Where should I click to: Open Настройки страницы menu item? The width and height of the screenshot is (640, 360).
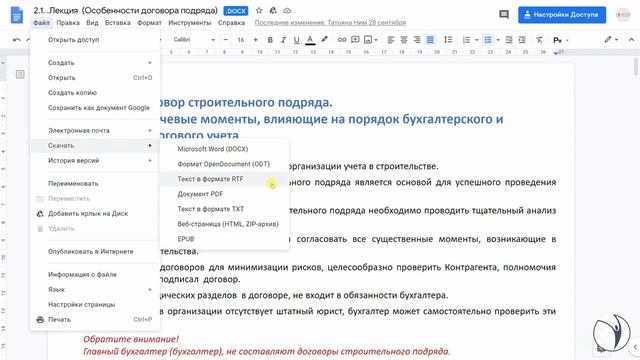tap(95, 304)
